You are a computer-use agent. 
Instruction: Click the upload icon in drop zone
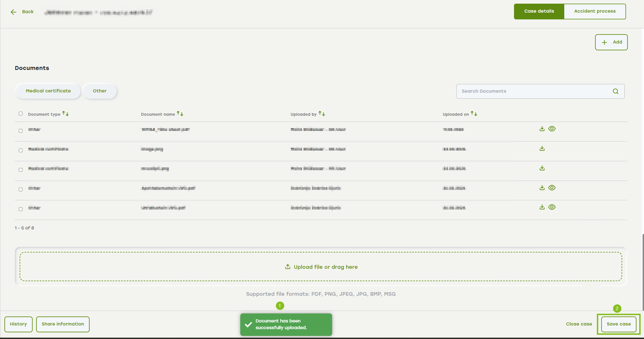point(288,267)
